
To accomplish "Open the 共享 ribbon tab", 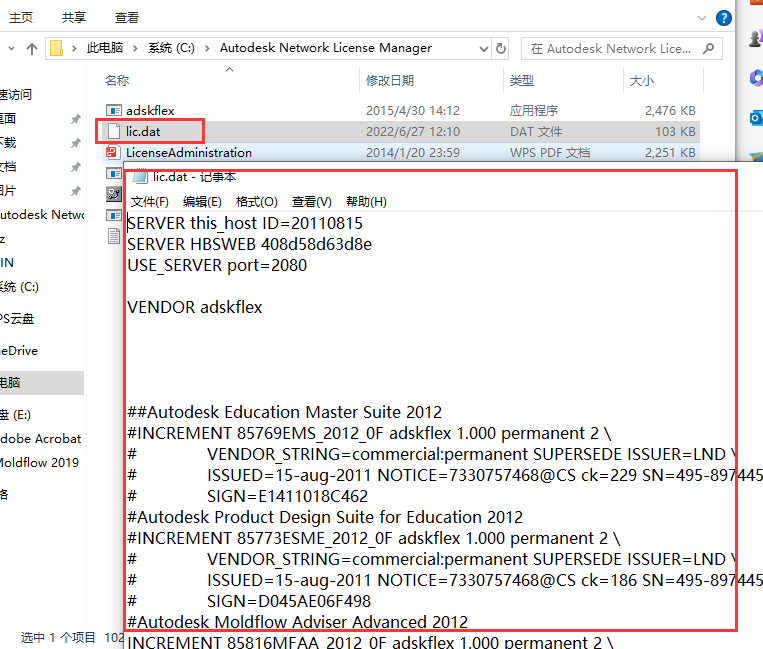I will click(73, 18).
